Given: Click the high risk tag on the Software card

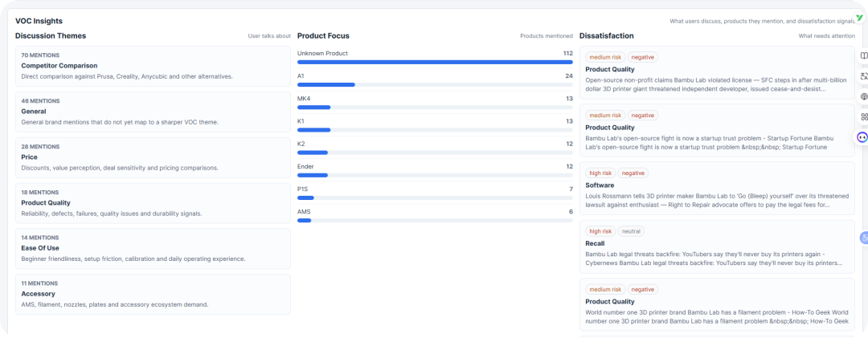Looking at the screenshot, I should point(600,173).
